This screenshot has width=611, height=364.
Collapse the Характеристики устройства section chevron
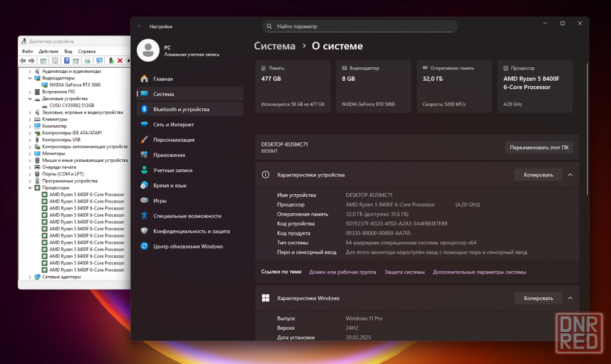click(570, 175)
